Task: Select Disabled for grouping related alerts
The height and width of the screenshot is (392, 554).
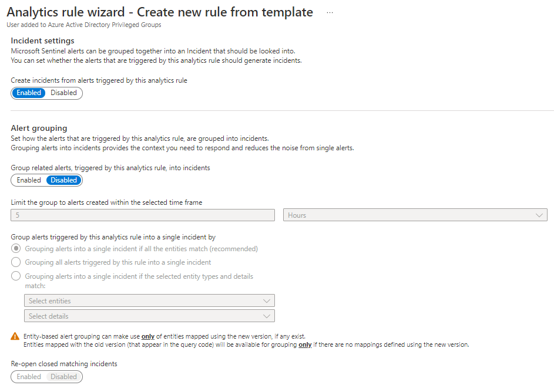Action: [x=63, y=180]
